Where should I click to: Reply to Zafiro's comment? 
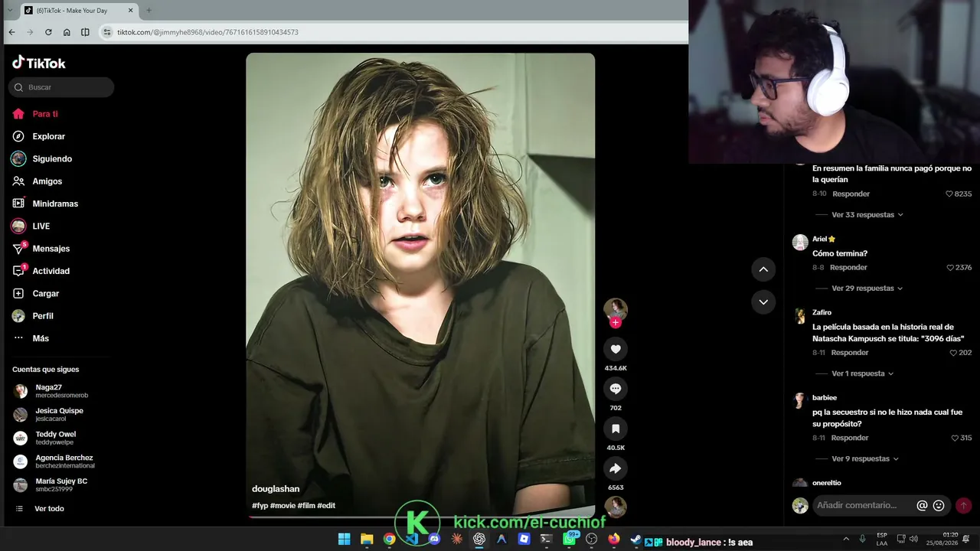coord(850,353)
